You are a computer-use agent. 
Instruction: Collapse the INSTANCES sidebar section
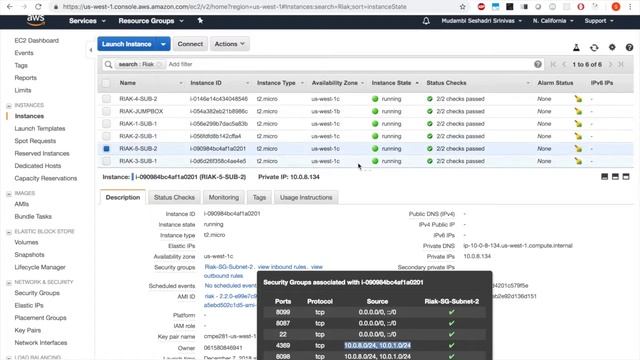coord(9,106)
